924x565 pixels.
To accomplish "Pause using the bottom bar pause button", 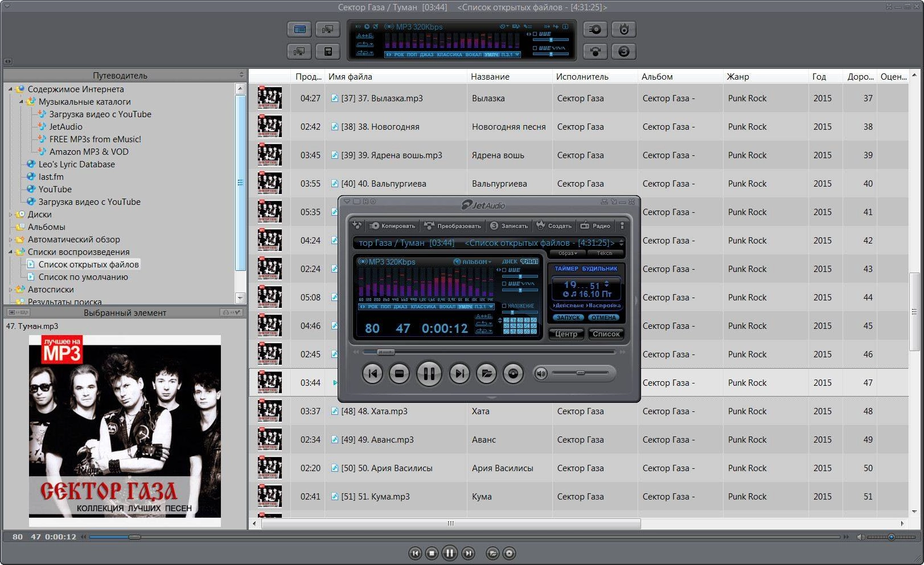I will pos(450,553).
